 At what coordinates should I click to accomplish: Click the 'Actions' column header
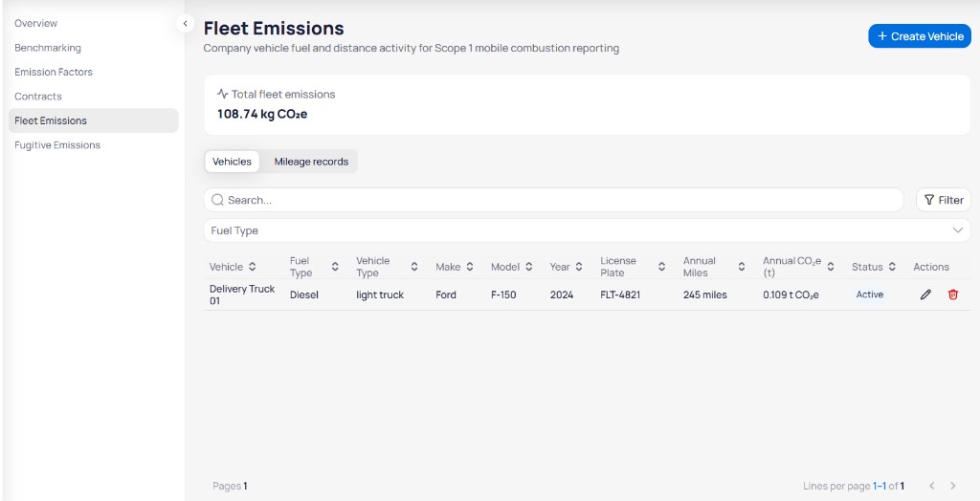pyautogui.click(x=930, y=267)
